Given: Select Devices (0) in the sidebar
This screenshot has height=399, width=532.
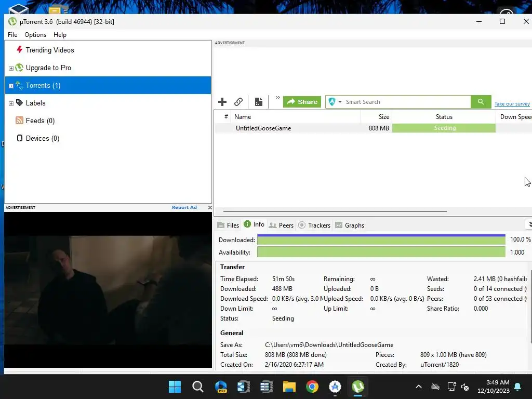Looking at the screenshot, I should point(43,138).
